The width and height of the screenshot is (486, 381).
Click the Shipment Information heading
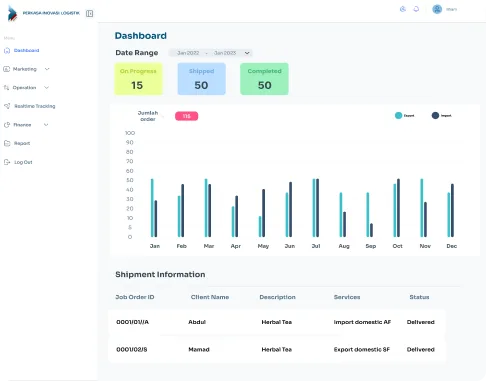[160, 274]
